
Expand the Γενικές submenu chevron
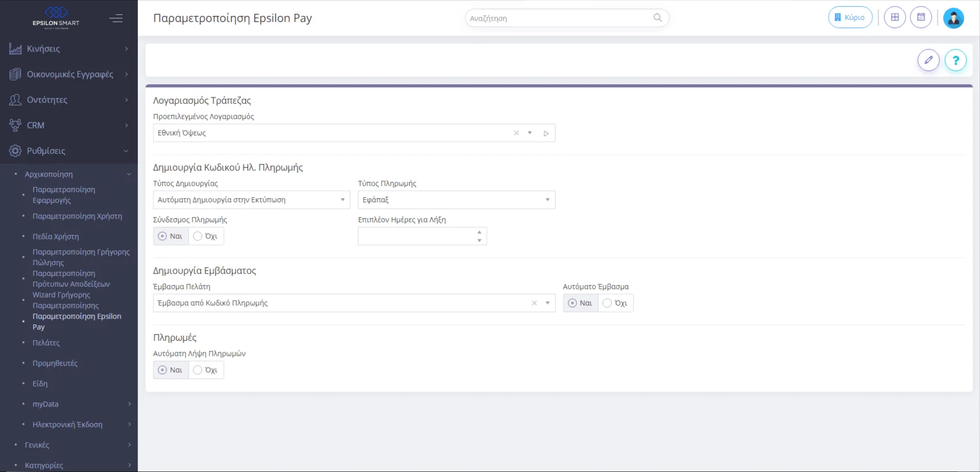pyautogui.click(x=129, y=445)
